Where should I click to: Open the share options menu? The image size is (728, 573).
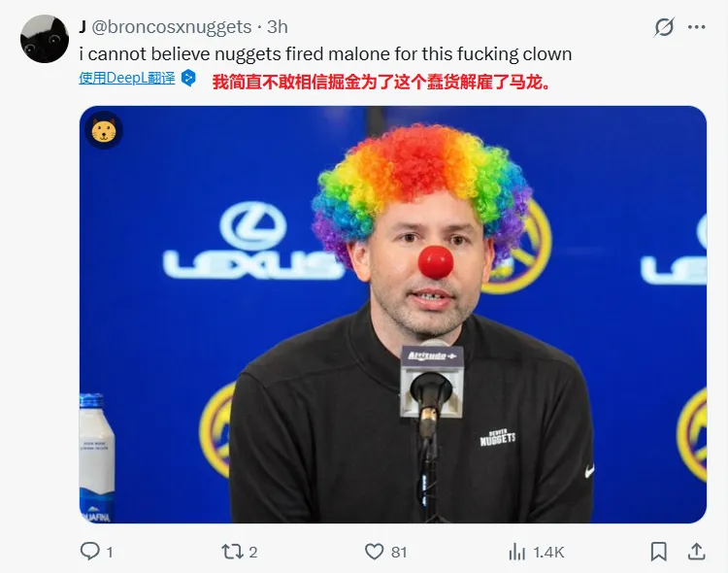pos(696,552)
